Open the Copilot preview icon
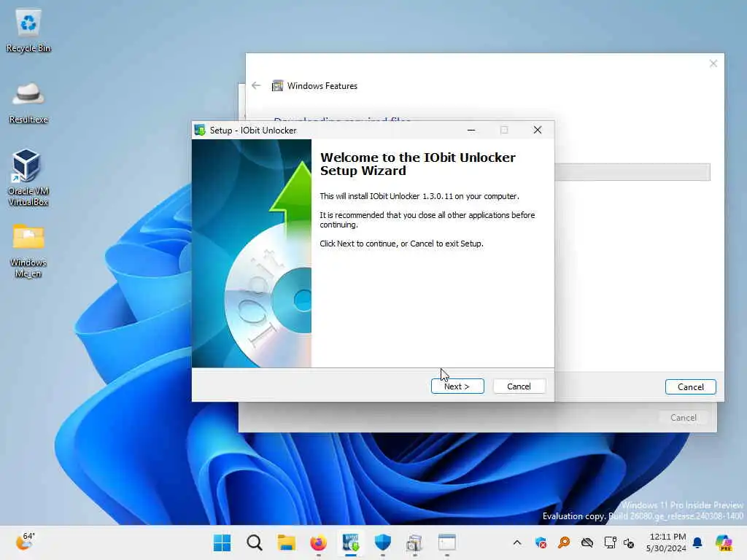Screen dimensions: 747x560 tap(724, 542)
